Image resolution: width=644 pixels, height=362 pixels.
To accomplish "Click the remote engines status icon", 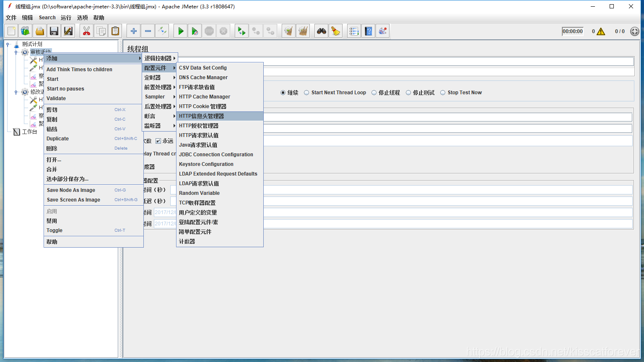I will click(x=635, y=31).
